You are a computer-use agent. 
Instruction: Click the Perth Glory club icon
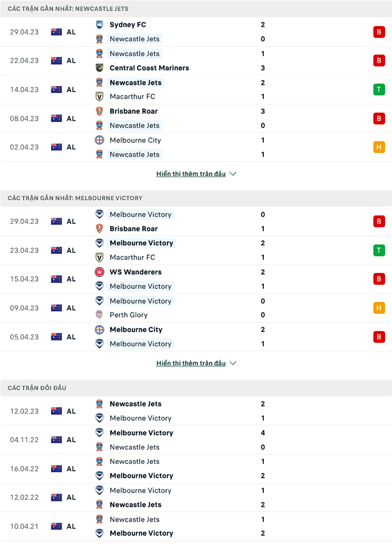coord(101,315)
